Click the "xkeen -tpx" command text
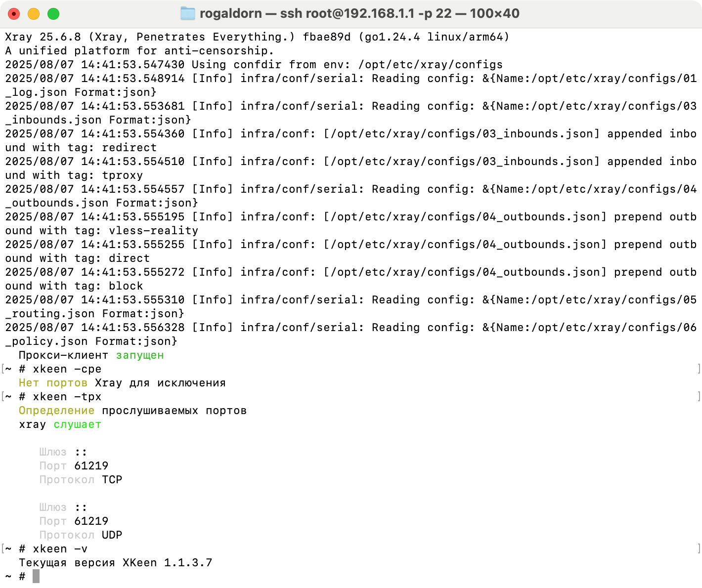Screen dimensions: 702x588 tap(67, 397)
